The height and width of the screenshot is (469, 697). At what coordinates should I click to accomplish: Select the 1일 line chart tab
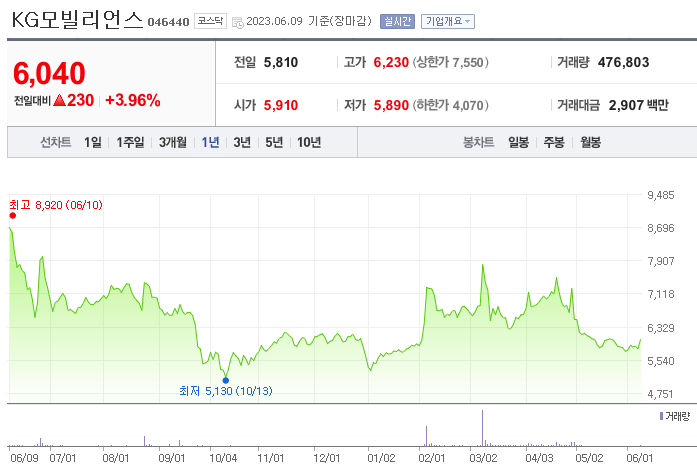click(x=92, y=142)
